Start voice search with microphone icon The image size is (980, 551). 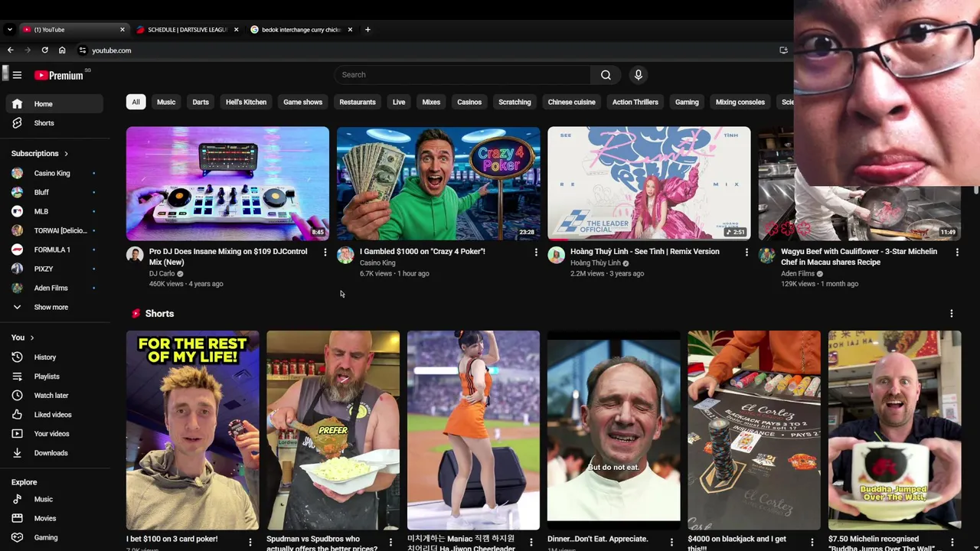639,75
